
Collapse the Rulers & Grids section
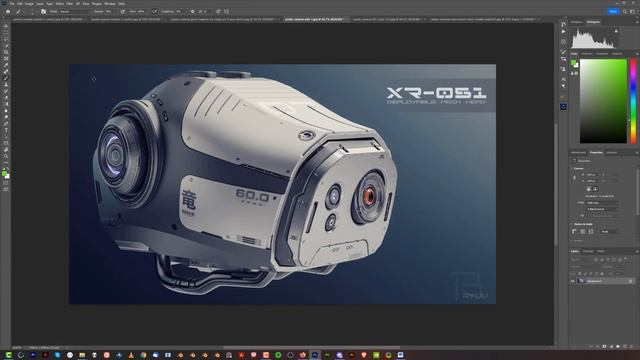(571, 224)
